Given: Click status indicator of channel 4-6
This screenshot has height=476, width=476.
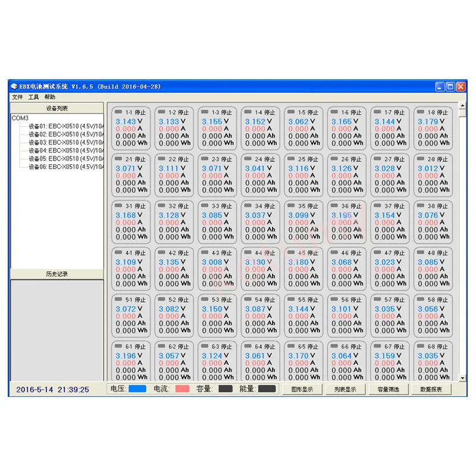Looking at the screenshot, I should pyautogui.click(x=334, y=252).
